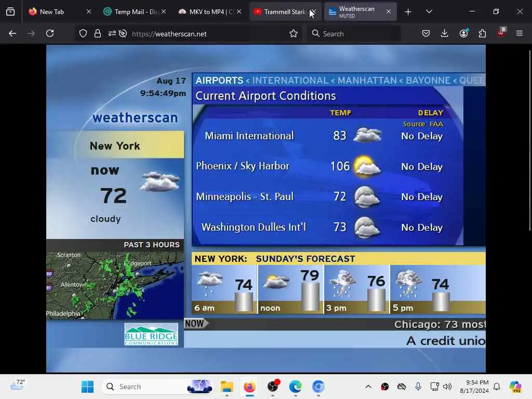Viewport: 532px width, 399px height.
Task: Open the volume speaker control
Action: coord(447,387)
